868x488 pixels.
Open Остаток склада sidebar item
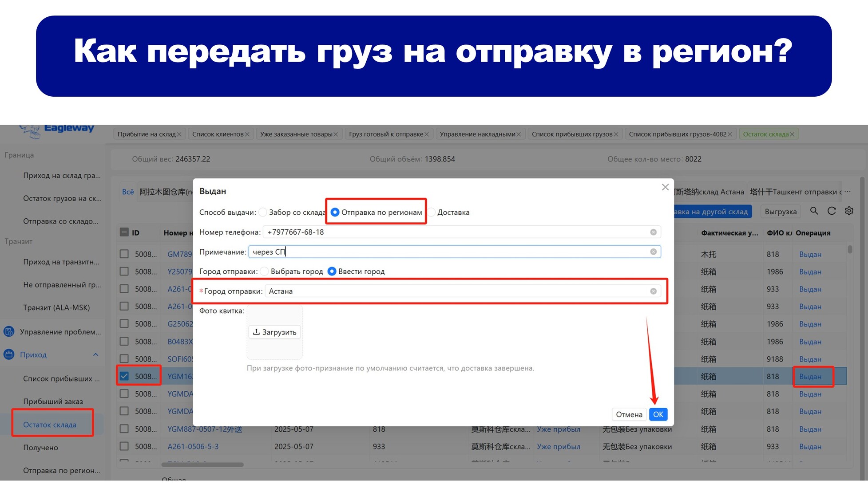[50, 425]
